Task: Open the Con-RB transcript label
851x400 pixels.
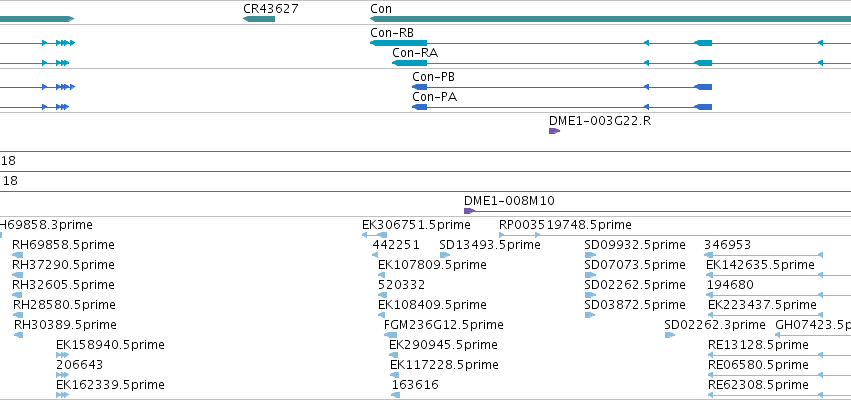Action: coord(392,33)
